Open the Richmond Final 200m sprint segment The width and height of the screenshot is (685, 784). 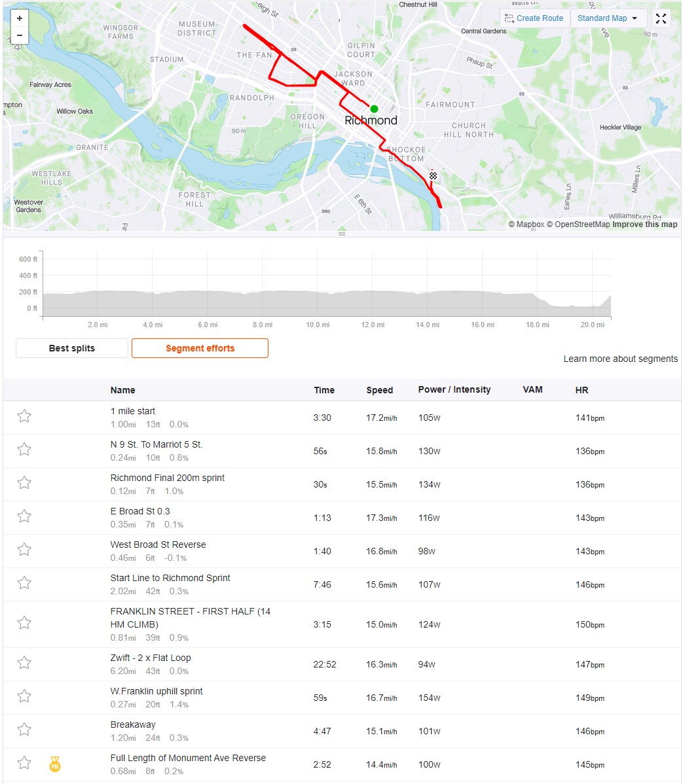click(x=167, y=478)
